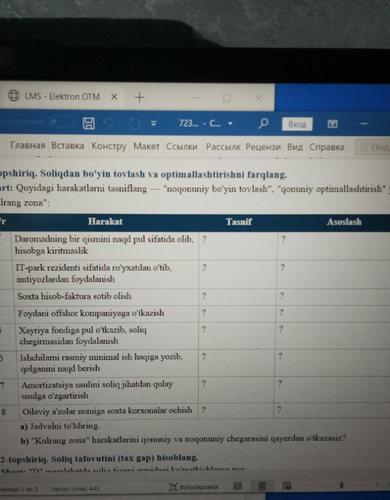Click the Xayriya fondiga pul o'tkazib cell
Viewport: 390px width, 500px height.
(107, 336)
